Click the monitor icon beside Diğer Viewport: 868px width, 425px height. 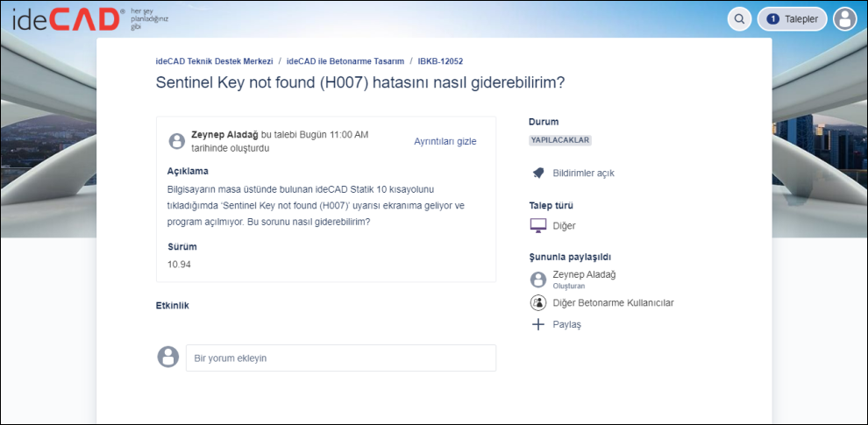[x=538, y=225]
